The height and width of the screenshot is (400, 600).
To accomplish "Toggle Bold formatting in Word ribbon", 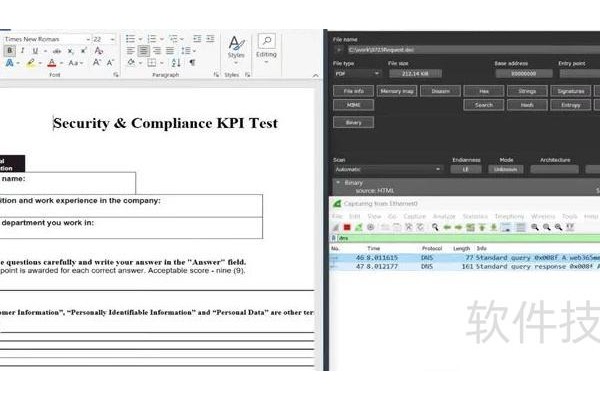I will [x=10, y=51].
